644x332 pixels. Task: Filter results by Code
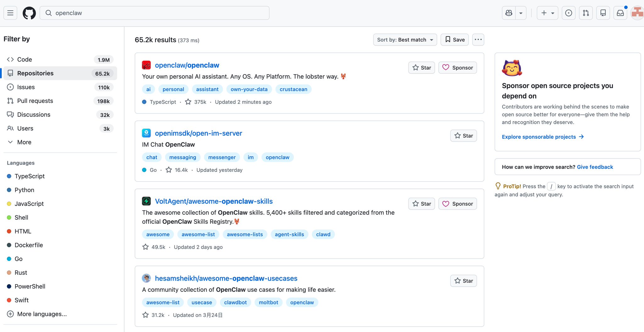[x=60, y=59]
